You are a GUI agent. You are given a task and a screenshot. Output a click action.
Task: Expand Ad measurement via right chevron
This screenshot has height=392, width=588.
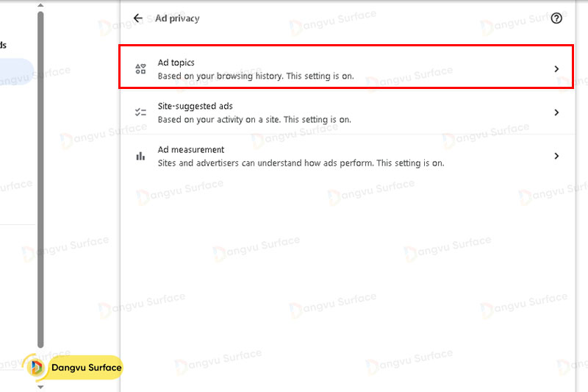pyautogui.click(x=556, y=156)
